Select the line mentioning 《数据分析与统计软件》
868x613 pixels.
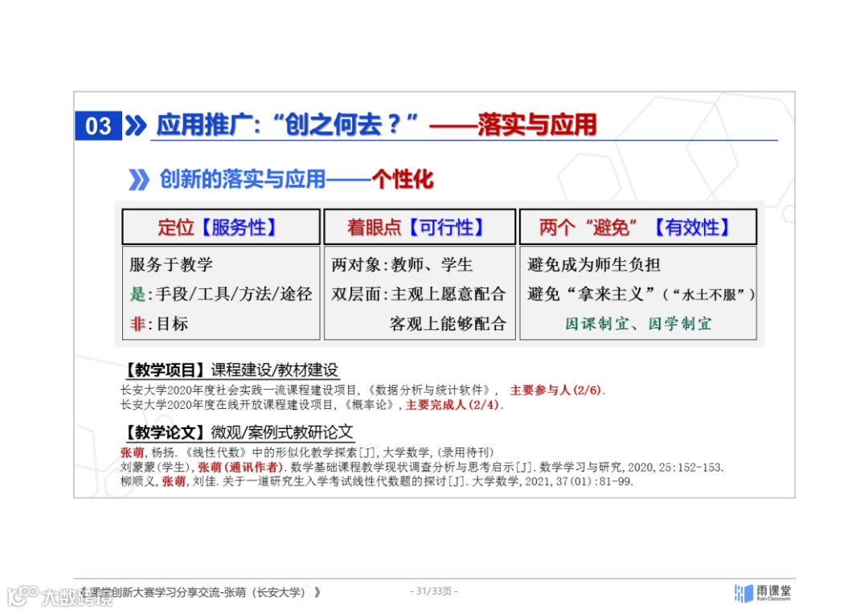[362, 390]
